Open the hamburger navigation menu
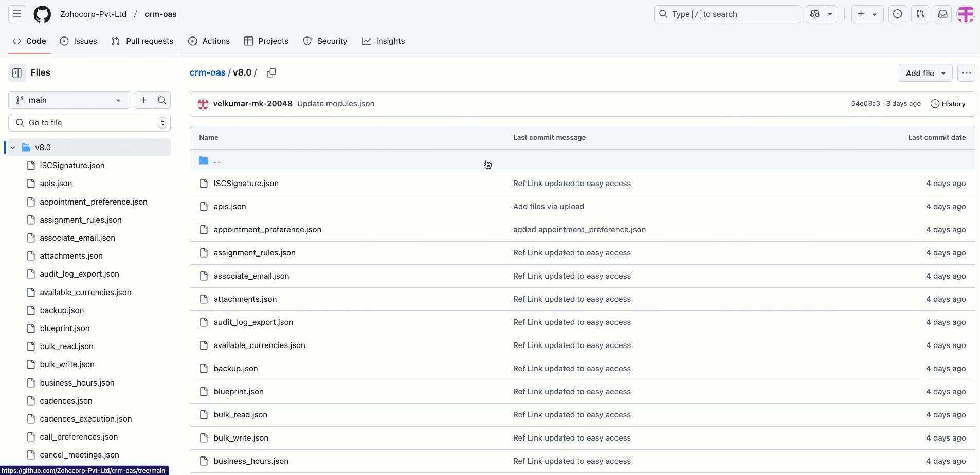Screen dimensions: 980x475 [17, 14]
